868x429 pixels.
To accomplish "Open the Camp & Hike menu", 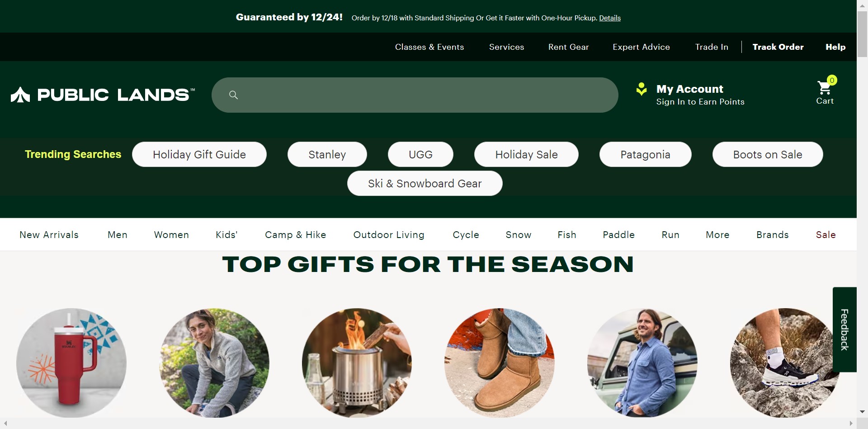I will [295, 235].
